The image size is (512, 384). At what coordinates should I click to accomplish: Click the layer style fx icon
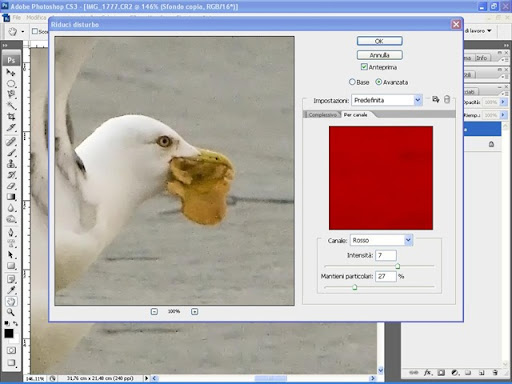pyautogui.click(x=427, y=373)
